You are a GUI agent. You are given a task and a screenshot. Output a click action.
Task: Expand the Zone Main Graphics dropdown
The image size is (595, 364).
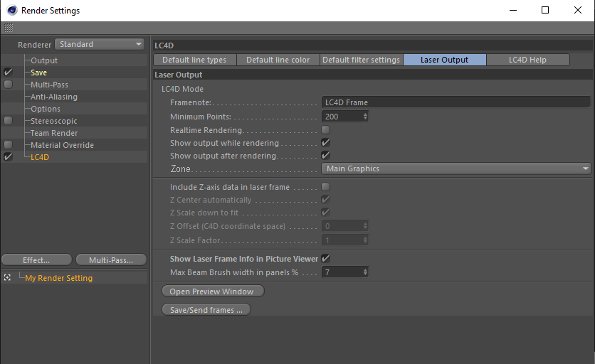[457, 169]
